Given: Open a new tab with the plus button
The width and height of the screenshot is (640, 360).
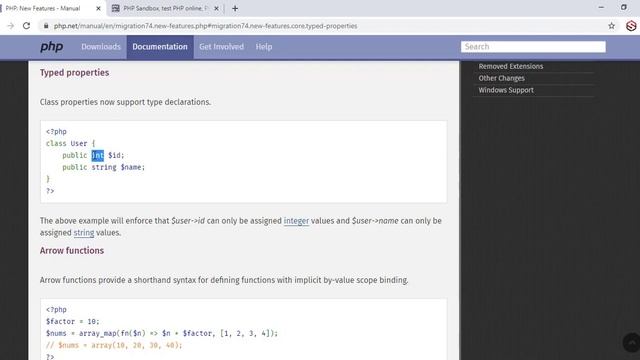Looking at the screenshot, I should 235,8.
